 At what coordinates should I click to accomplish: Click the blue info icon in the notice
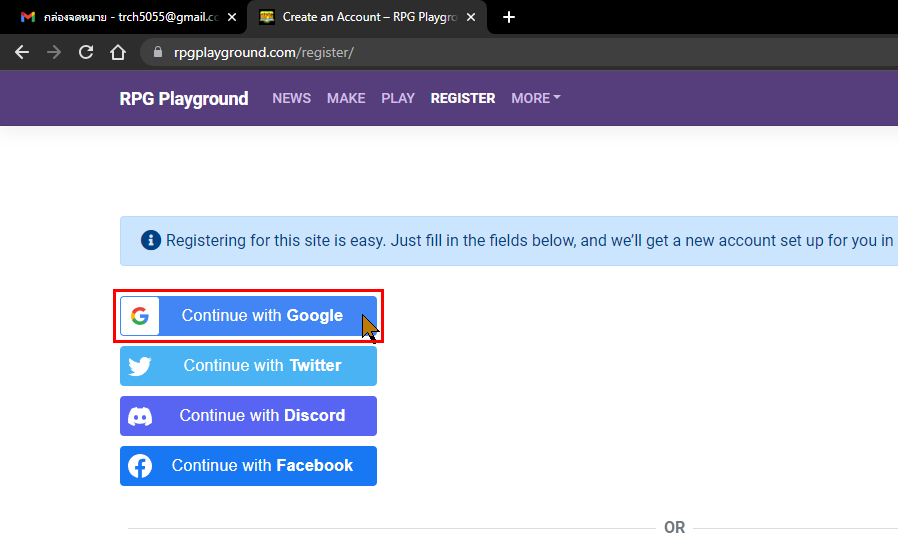click(151, 240)
